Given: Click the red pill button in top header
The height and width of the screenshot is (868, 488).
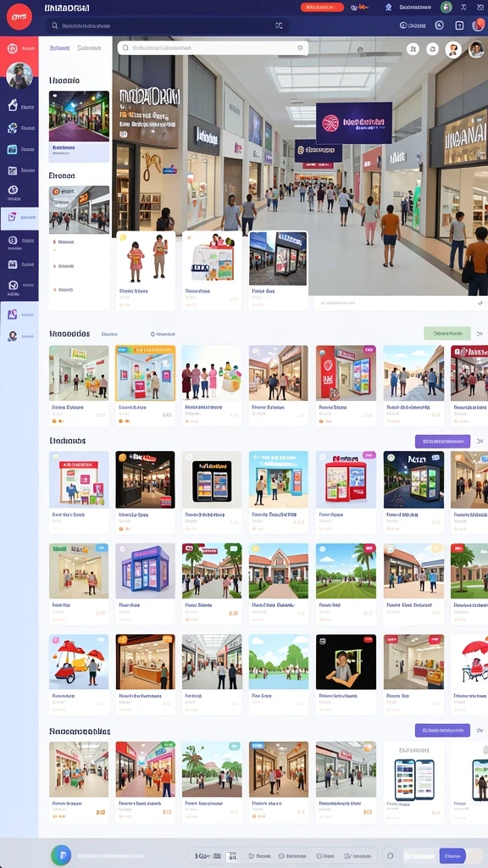Looking at the screenshot, I should point(322,7).
